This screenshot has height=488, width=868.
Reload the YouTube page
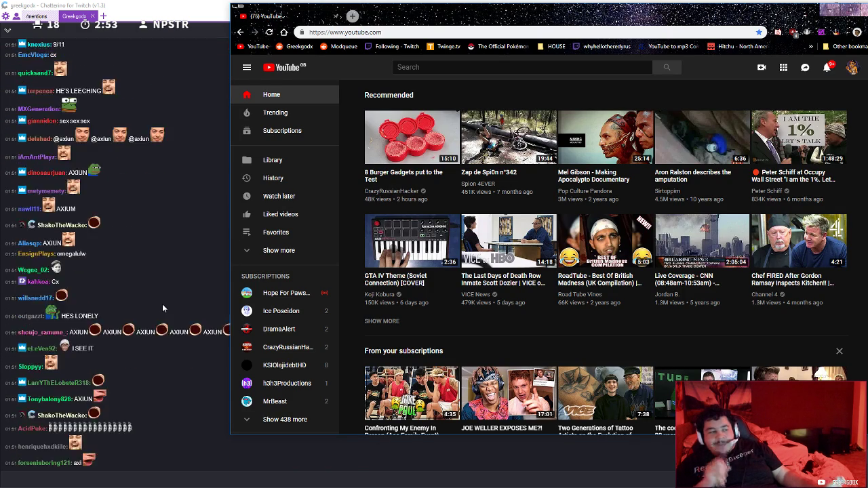click(x=269, y=32)
